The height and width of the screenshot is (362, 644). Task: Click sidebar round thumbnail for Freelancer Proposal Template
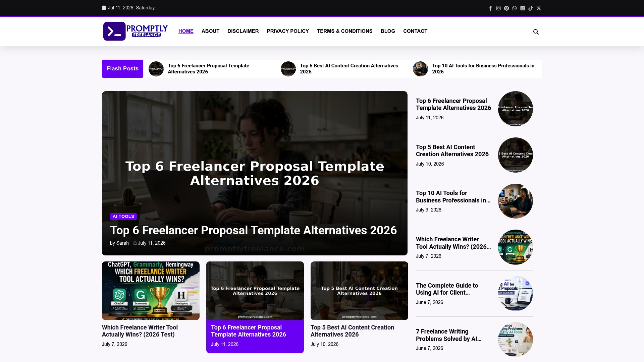point(516,109)
